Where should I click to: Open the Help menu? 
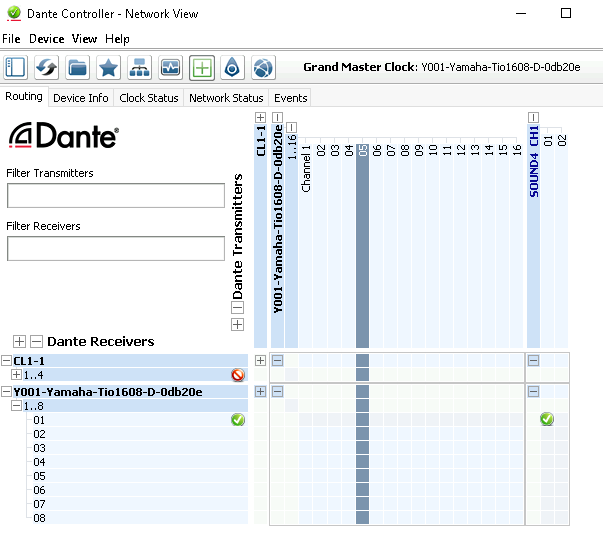coord(117,39)
